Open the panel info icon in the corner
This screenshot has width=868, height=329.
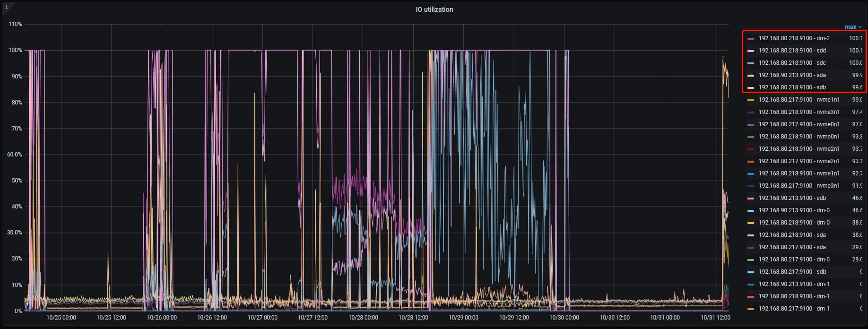coord(6,7)
